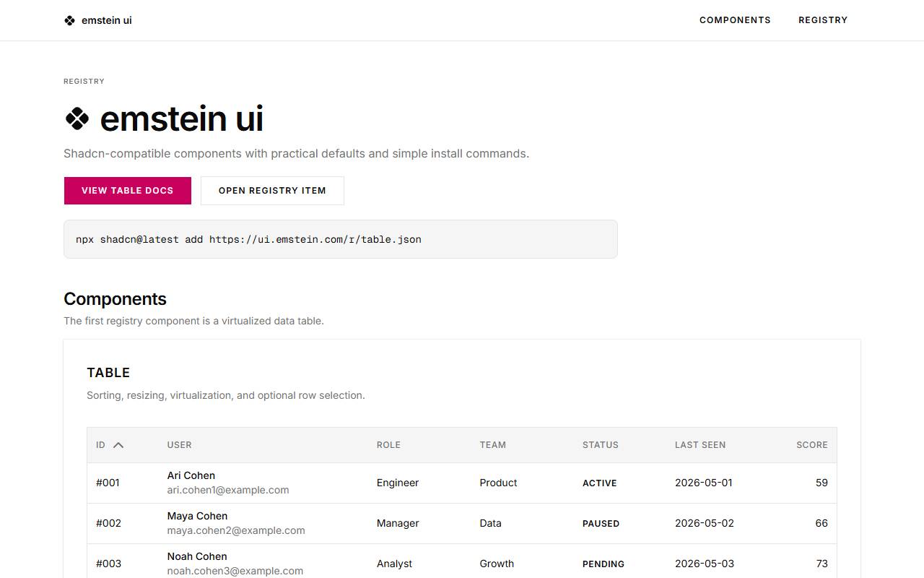Click the npx shadcn install command box

pos(341,239)
